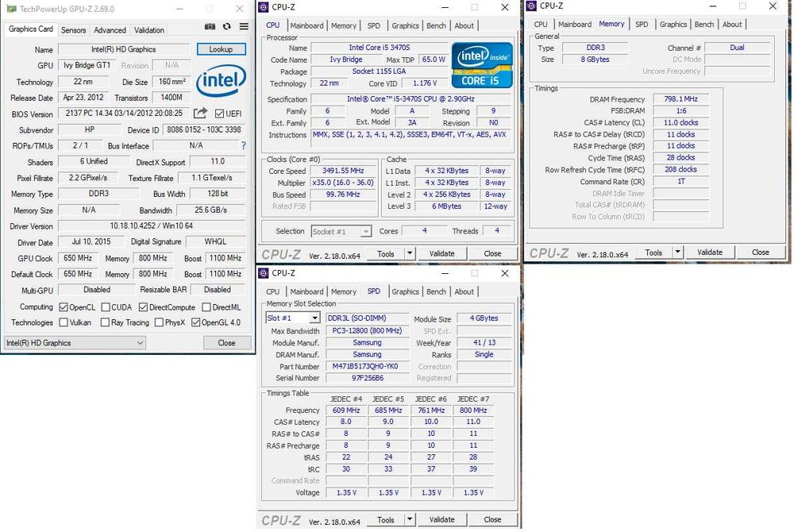Image resolution: width=794 pixels, height=532 pixels.
Task: Click the CPU-Z app icon in SPD window
Action: 264,273
